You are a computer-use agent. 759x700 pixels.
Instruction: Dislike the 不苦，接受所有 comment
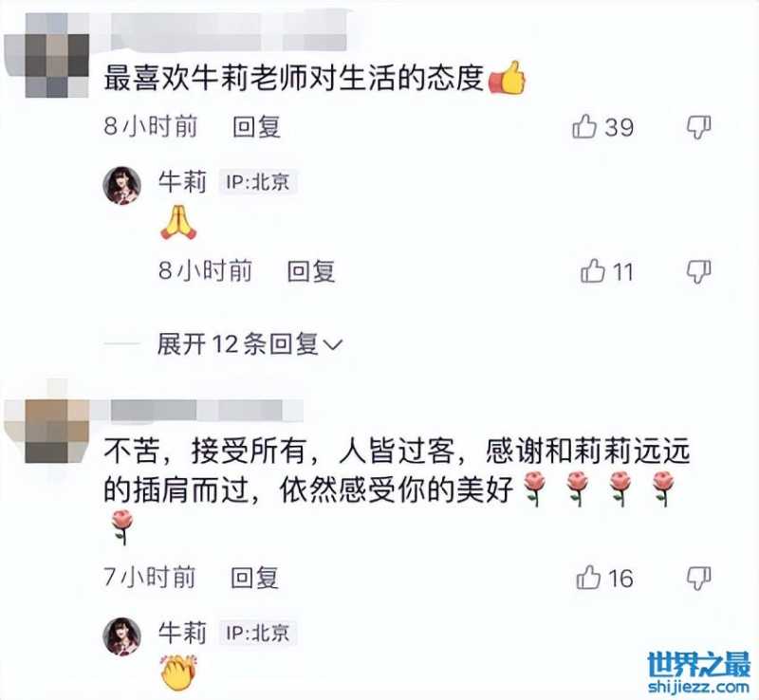pos(699,578)
